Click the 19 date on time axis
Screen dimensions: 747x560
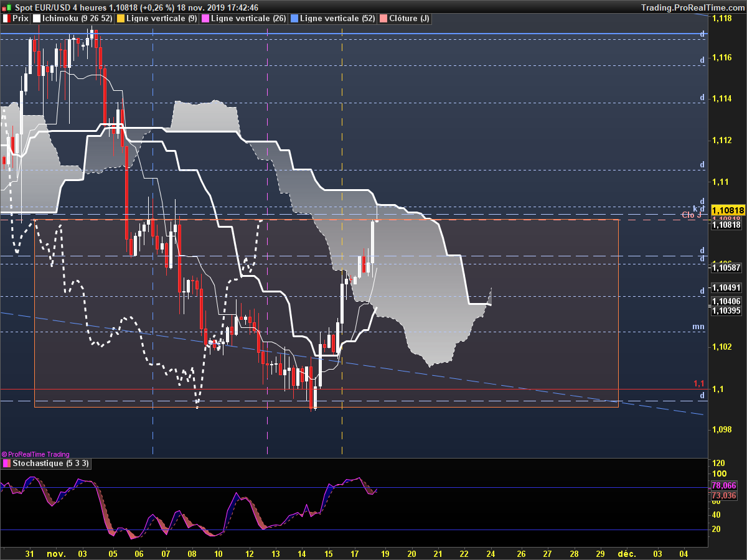click(x=385, y=553)
